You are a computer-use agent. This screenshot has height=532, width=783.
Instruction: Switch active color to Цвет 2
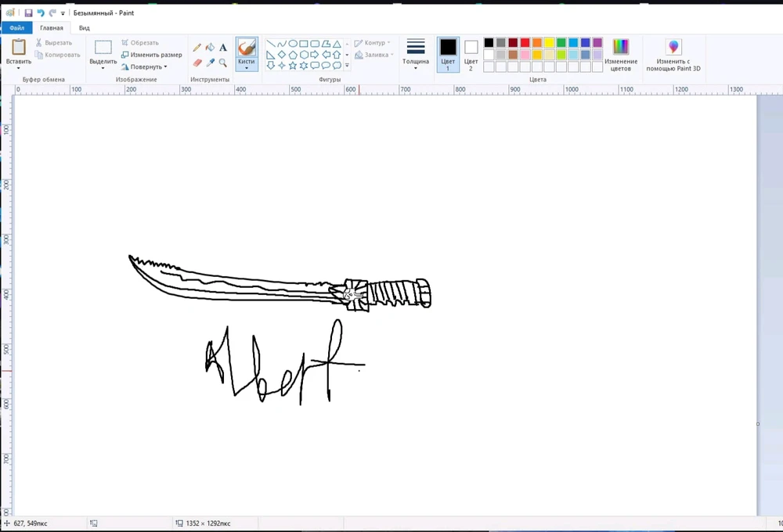coord(471,53)
